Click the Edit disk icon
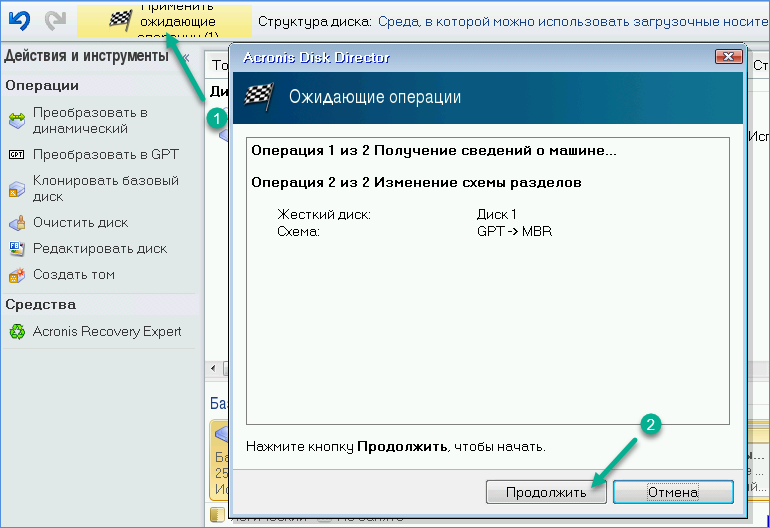The height and width of the screenshot is (528, 770). (x=16, y=249)
